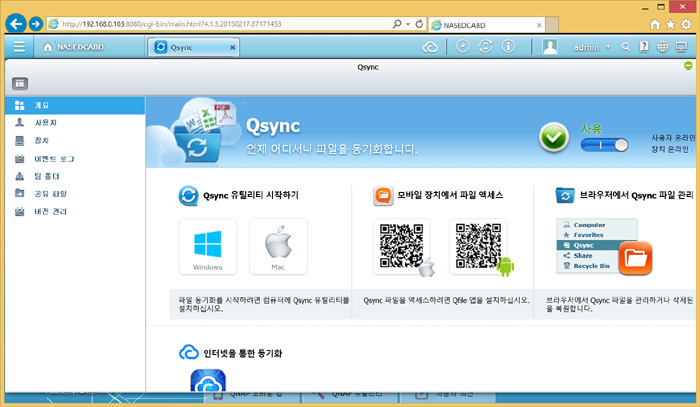Click '인터넷을 통한 동기화' heading text
The height and width of the screenshot is (407, 700).
[243, 353]
